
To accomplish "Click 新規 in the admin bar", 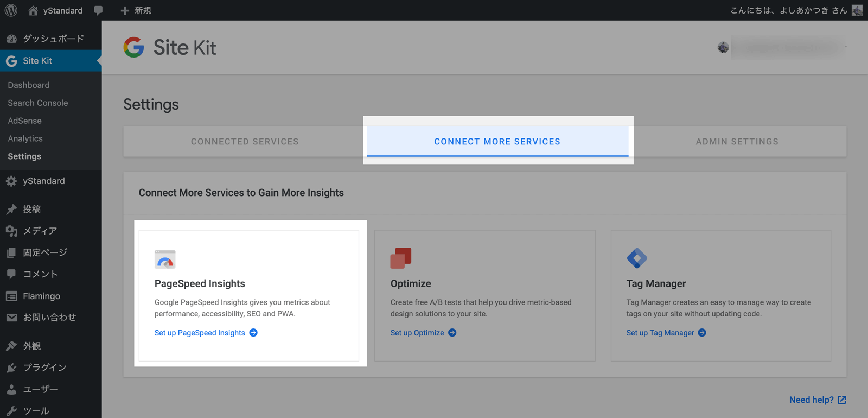I will [x=143, y=10].
